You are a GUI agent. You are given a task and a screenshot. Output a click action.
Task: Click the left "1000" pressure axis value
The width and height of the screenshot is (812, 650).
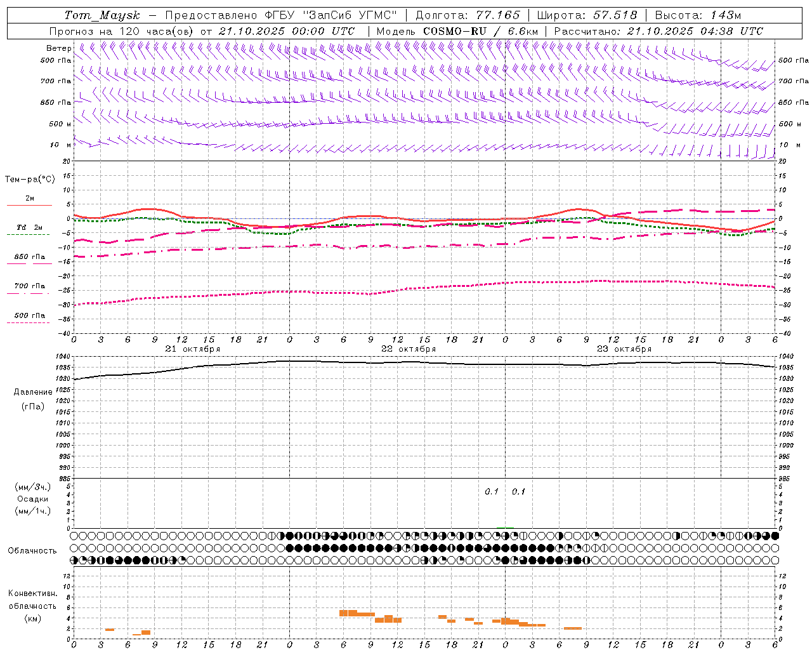(63, 446)
